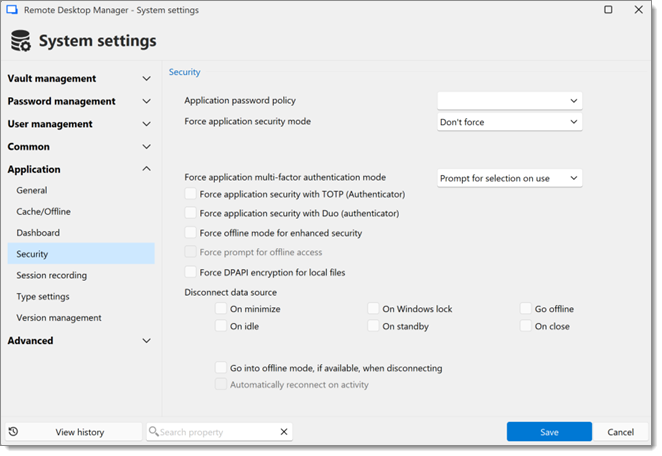Image resolution: width=662 pixels, height=456 pixels.
Task: Click the Application password policy label
Action: tap(240, 100)
